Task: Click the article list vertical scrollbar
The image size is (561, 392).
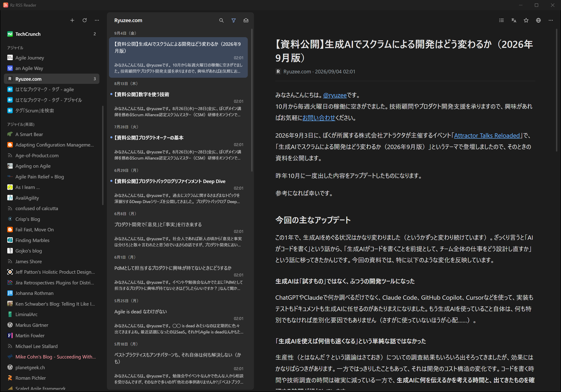Action: coord(252,100)
